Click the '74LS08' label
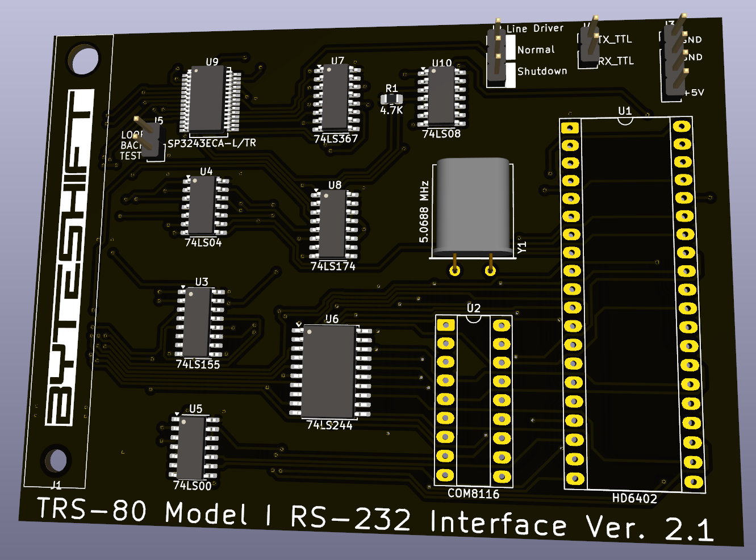Viewport: 756px width, 560px height. pyautogui.click(x=441, y=134)
